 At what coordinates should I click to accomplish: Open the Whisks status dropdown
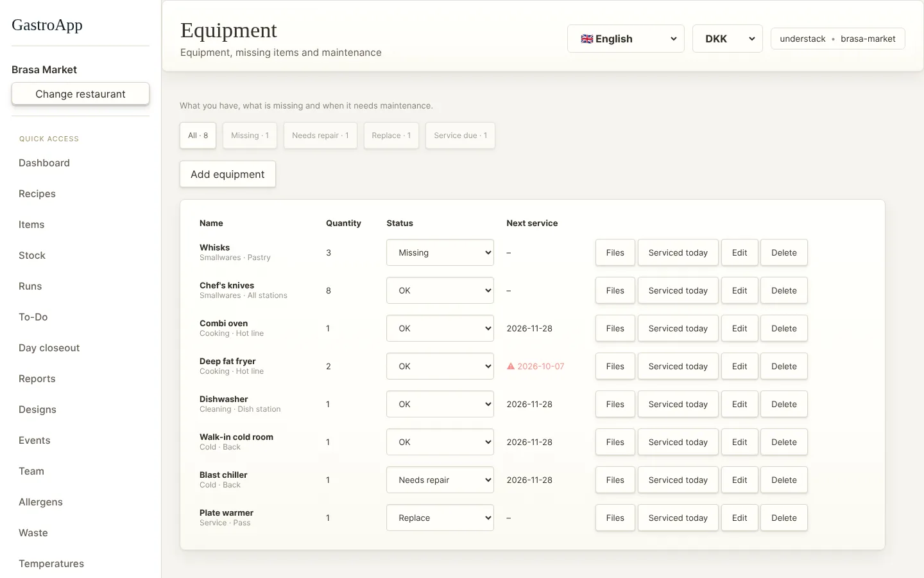pos(440,252)
